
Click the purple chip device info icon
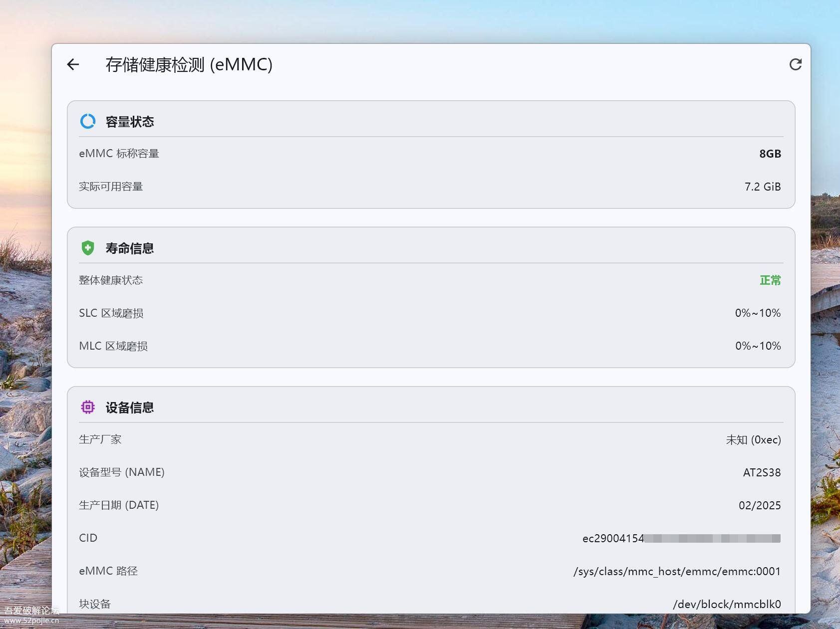click(x=88, y=408)
